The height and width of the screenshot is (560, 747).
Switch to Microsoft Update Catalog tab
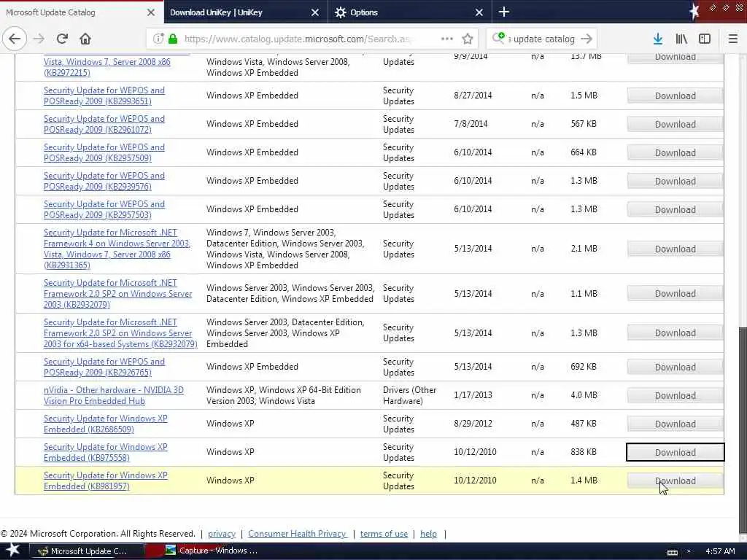click(82, 12)
